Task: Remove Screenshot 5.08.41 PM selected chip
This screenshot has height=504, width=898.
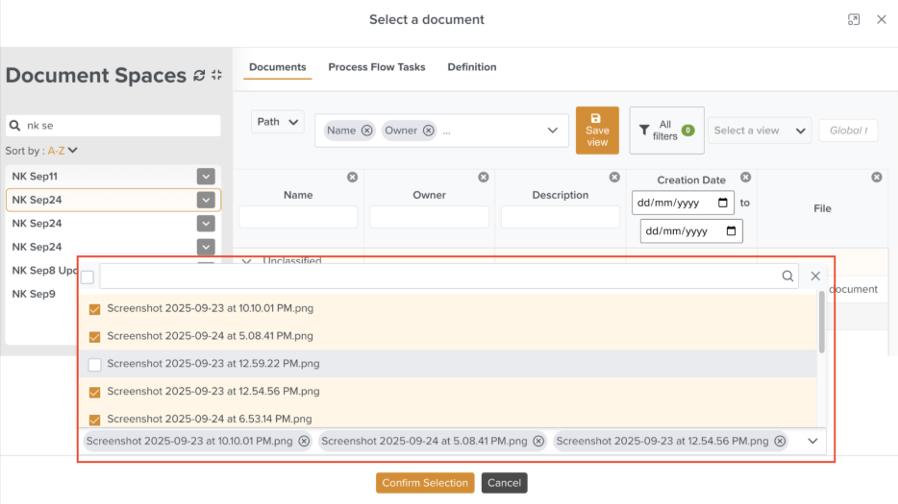Action: [x=538, y=441]
